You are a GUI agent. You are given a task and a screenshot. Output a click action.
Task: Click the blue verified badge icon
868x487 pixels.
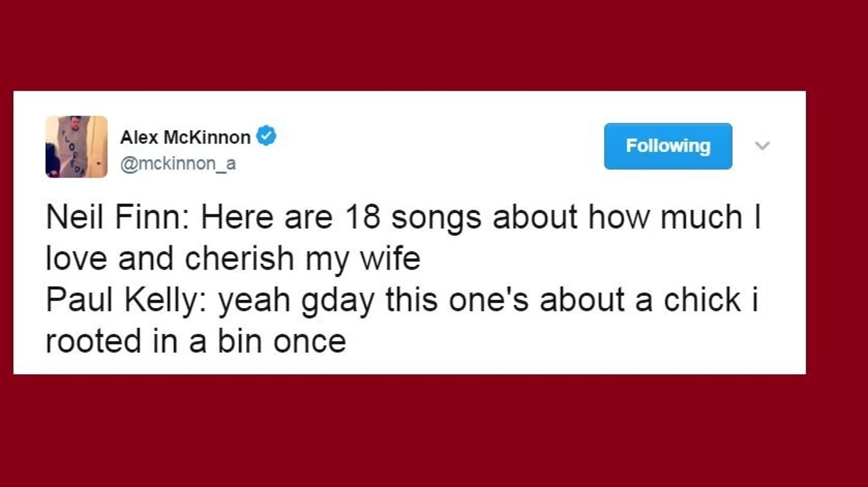266,136
